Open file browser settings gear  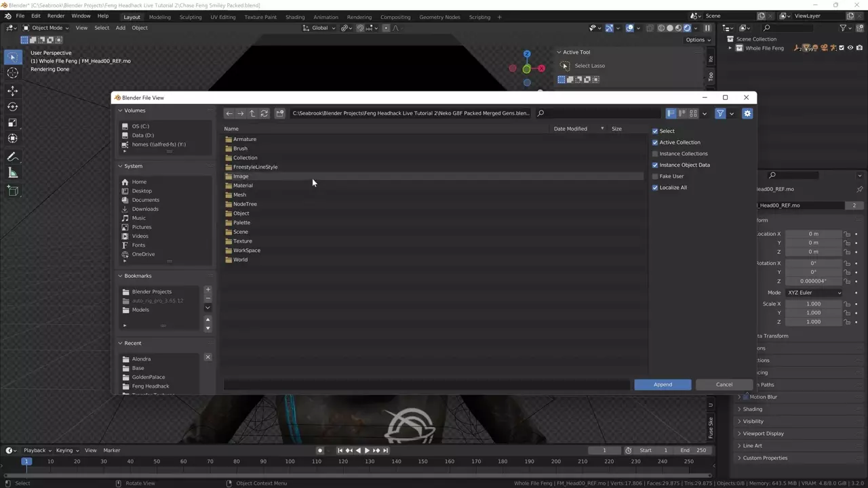coord(747,113)
